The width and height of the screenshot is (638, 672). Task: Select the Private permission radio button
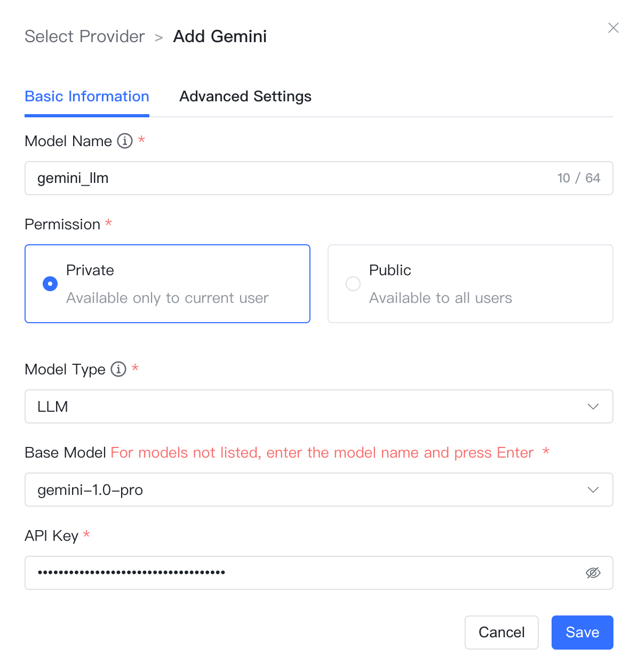(50, 284)
